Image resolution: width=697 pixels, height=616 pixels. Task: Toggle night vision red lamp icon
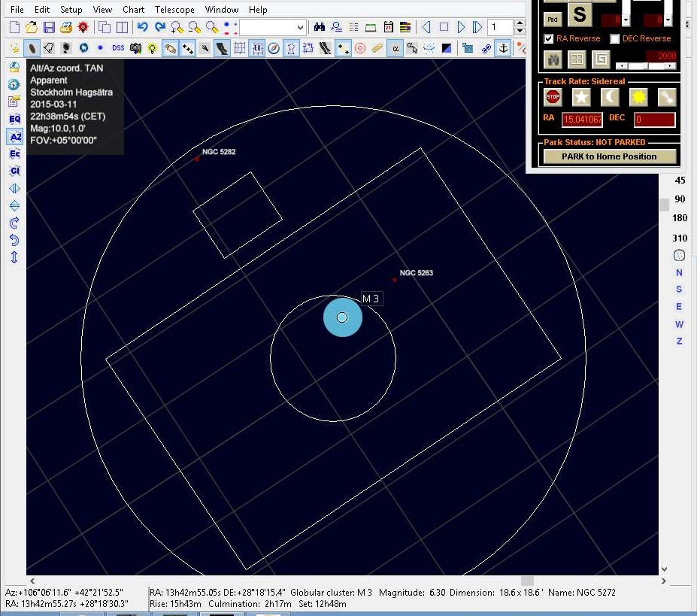coord(83,28)
